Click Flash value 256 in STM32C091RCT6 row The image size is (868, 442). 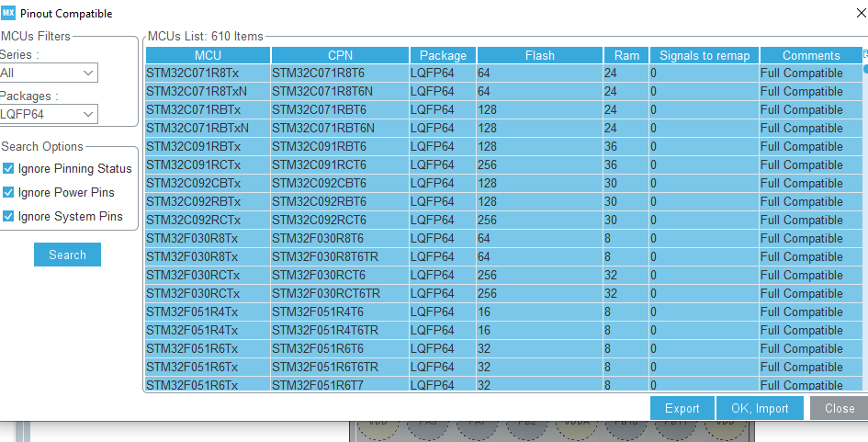[540, 165]
